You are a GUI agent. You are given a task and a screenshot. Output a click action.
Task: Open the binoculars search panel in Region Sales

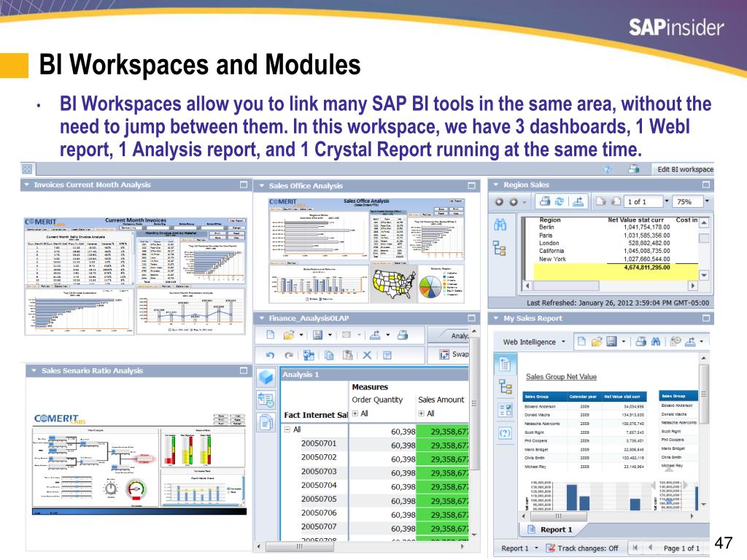(500, 225)
